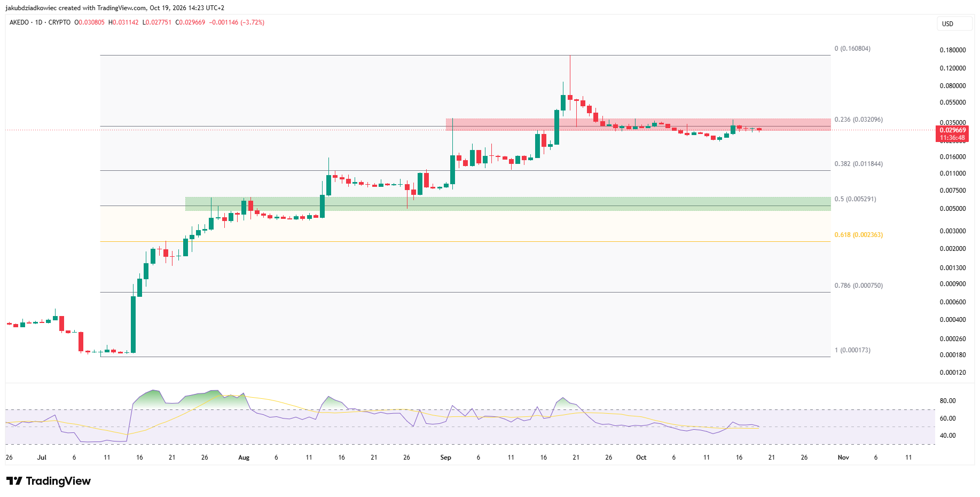Click the 0.055000 price axis label
Image resolution: width=980 pixels, height=497 pixels.
tap(953, 102)
